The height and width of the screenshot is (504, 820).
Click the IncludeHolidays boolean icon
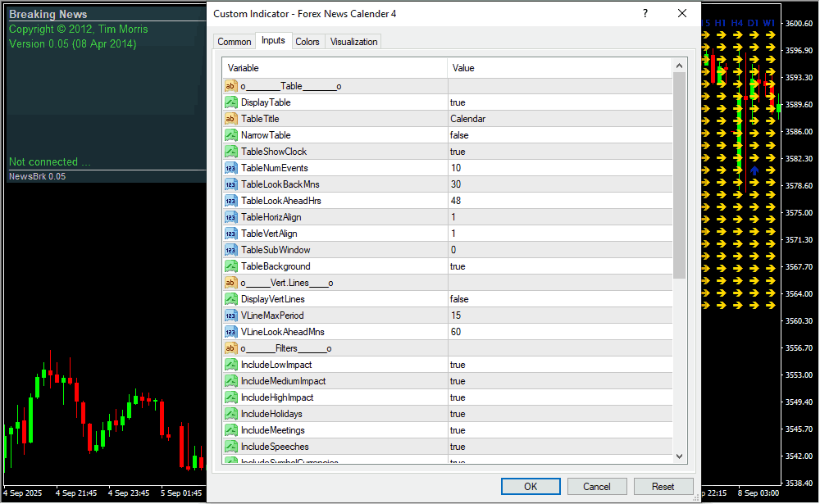(x=230, y=414)
